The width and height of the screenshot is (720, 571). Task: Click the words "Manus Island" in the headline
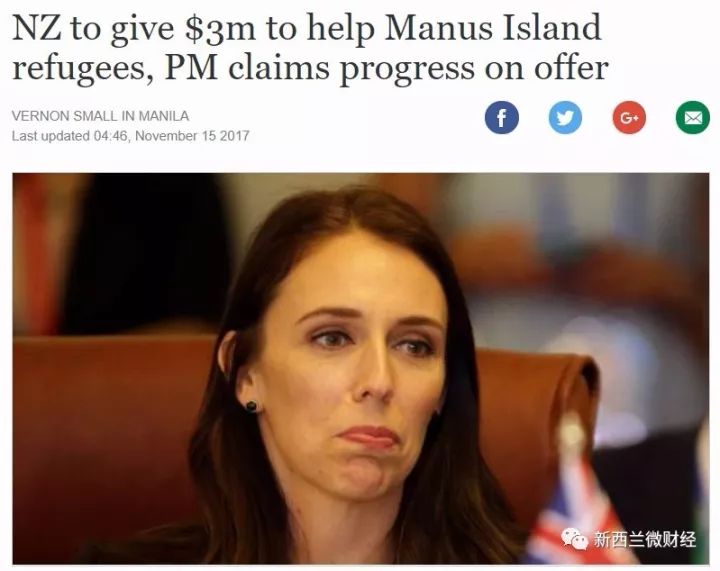493,28
